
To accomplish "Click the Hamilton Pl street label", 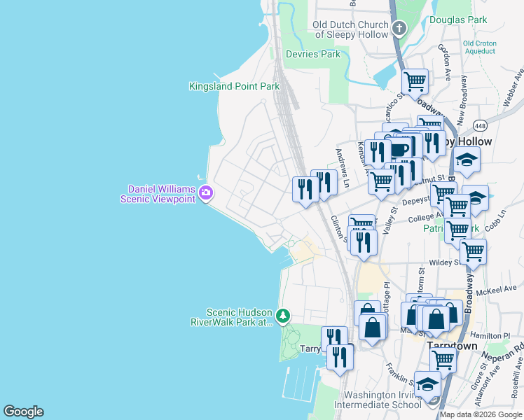I will pos(490,335).
